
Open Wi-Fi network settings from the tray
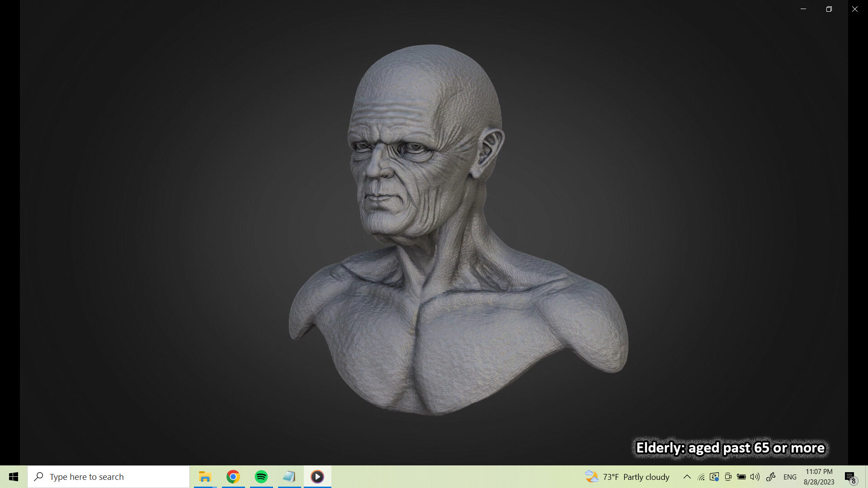click(x=701, y=477)
